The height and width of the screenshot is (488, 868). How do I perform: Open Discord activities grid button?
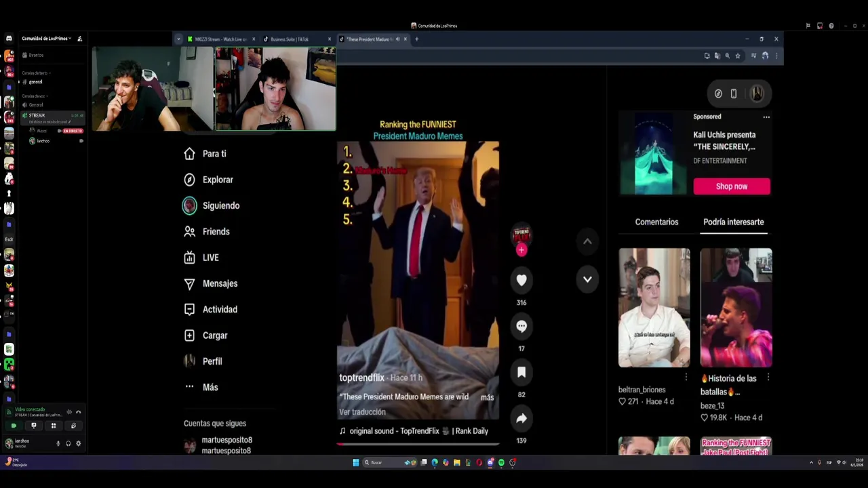[x=54, y=426]
